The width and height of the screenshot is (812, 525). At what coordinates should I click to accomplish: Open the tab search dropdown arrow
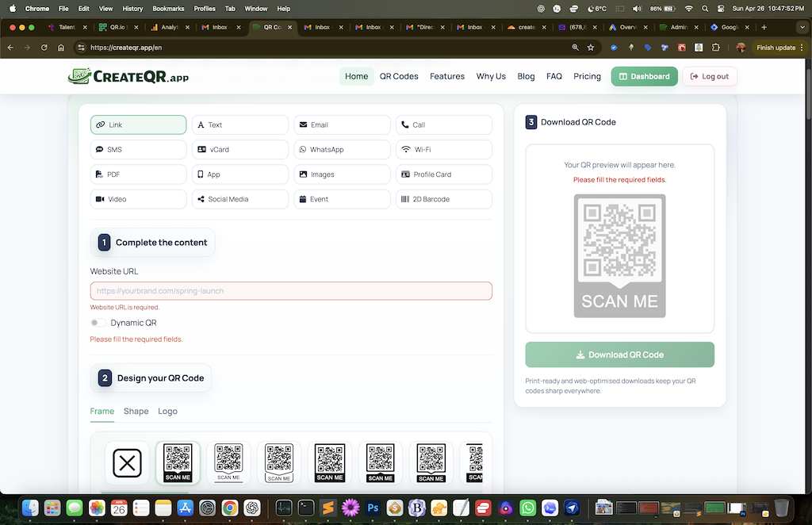pyautogui.click(x=802, y=28)
